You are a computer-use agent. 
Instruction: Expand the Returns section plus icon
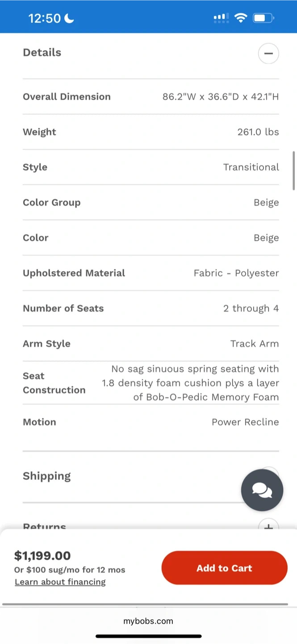tap(268, 525)
